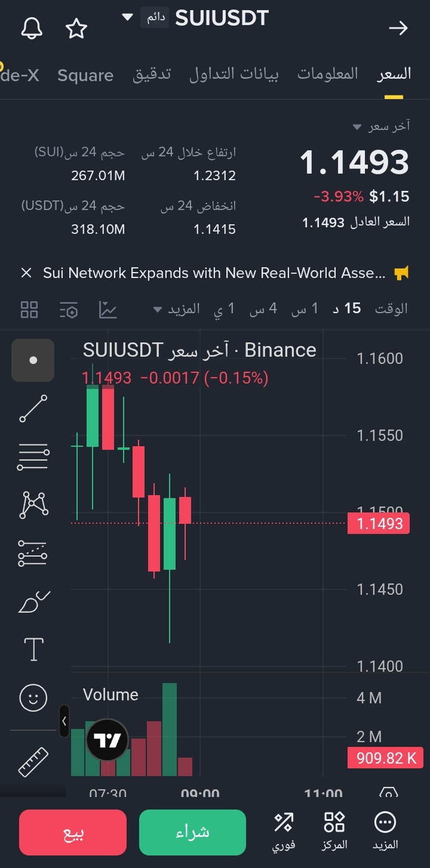Open chart indicators icon
The width and height of the screenshot is (430, 868).
click(108, 310)
